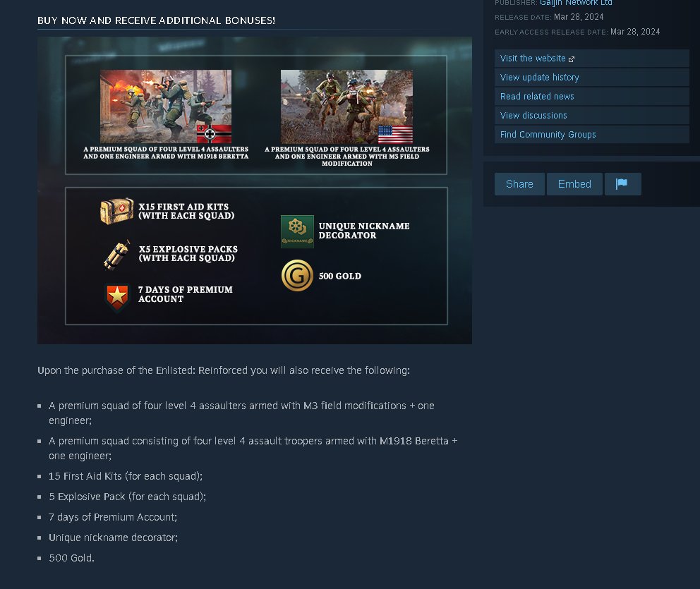Click the flag report icon button
This screenshot has width=700, height=589.
click(x=623, y=184)
